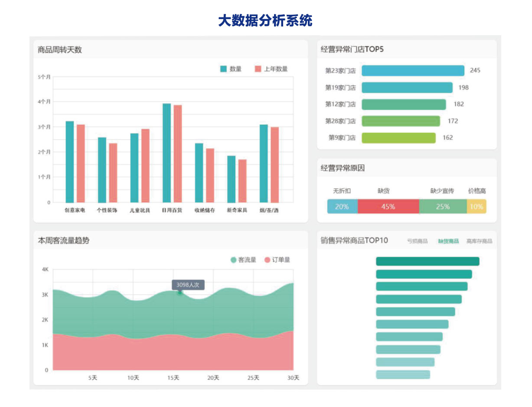This screenshot has width=532, height=407.
Task: Click the 3098人次 tooltip label
Action: click(x=188, y=285)
